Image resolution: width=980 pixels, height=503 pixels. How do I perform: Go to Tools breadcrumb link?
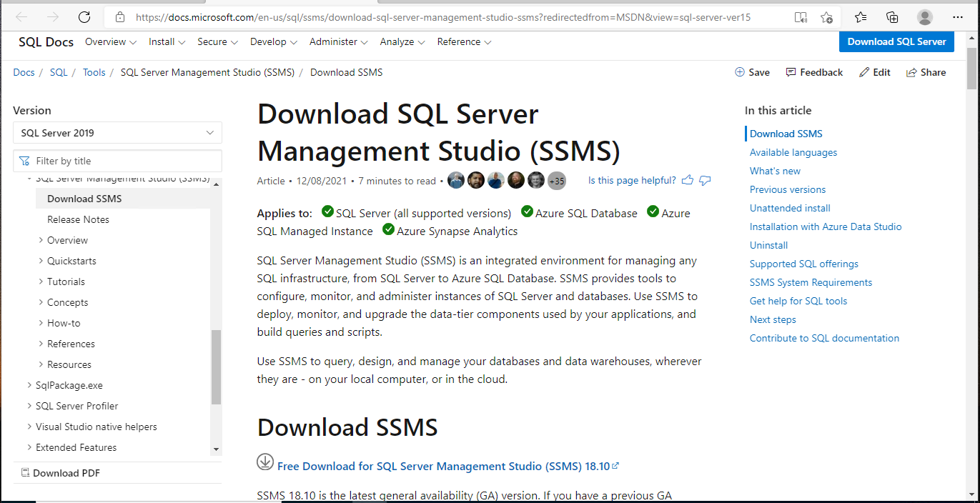[94, 72]
